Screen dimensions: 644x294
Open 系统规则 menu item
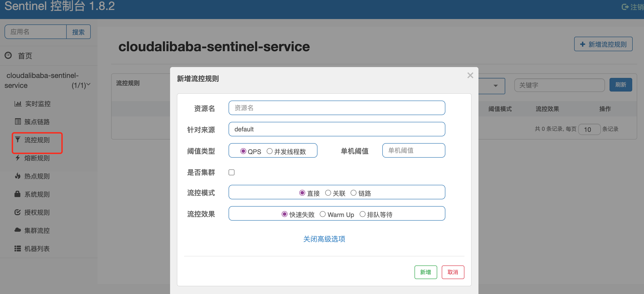click(x=37, y=194)
